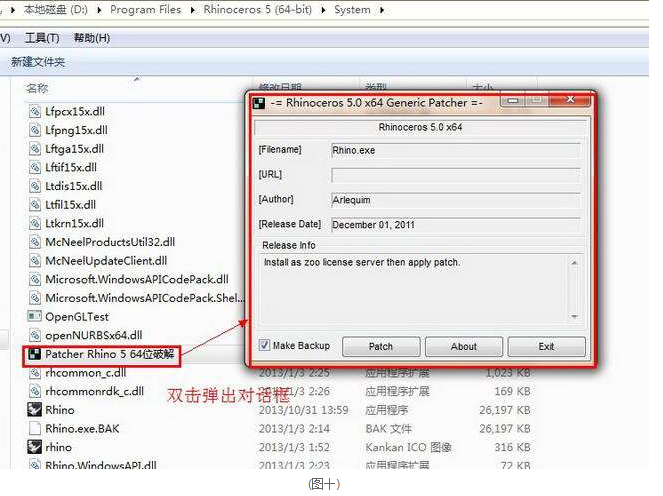The width and height of the screenshot is (663, 496).
Task: Click the Kankan ICO 图像 type cell
Action: 408,447
